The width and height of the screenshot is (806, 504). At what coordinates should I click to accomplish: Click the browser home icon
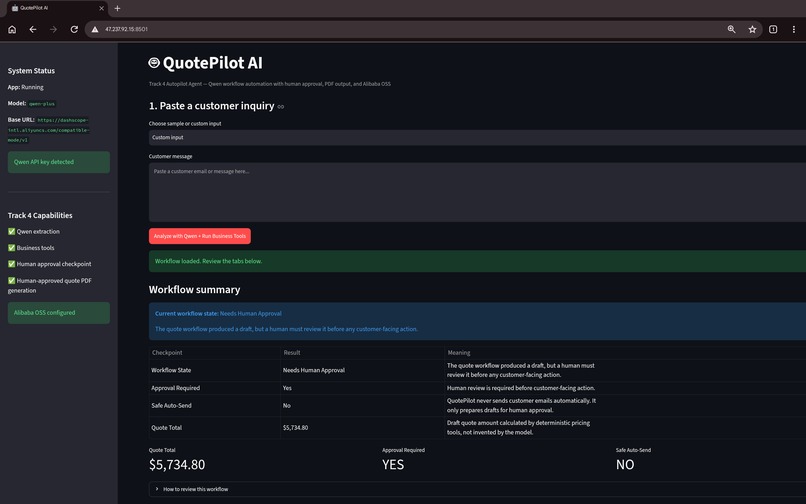pyautogui.click(x=12, y=29)
